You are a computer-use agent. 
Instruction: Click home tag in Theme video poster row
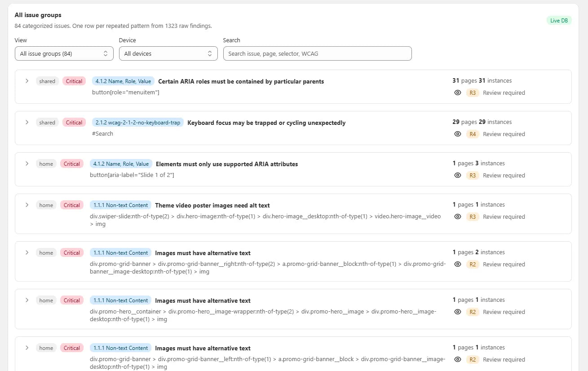pyautogui.click(x=46, y=205)
